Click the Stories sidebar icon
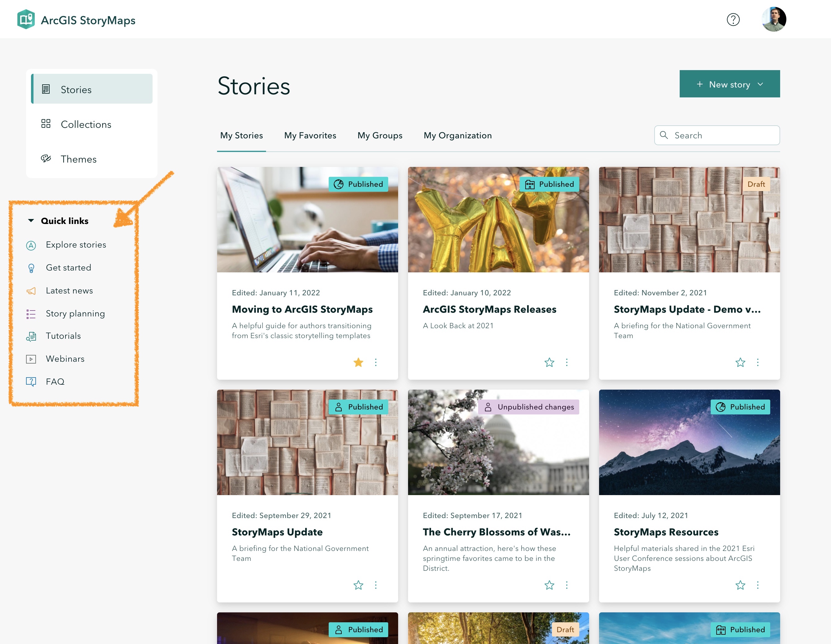Viewport: 831px width, 644px height. point(46,89)
